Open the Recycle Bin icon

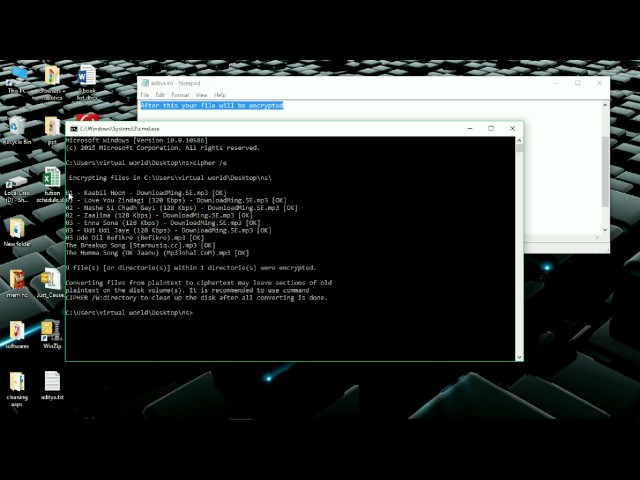tap(17, 130)
